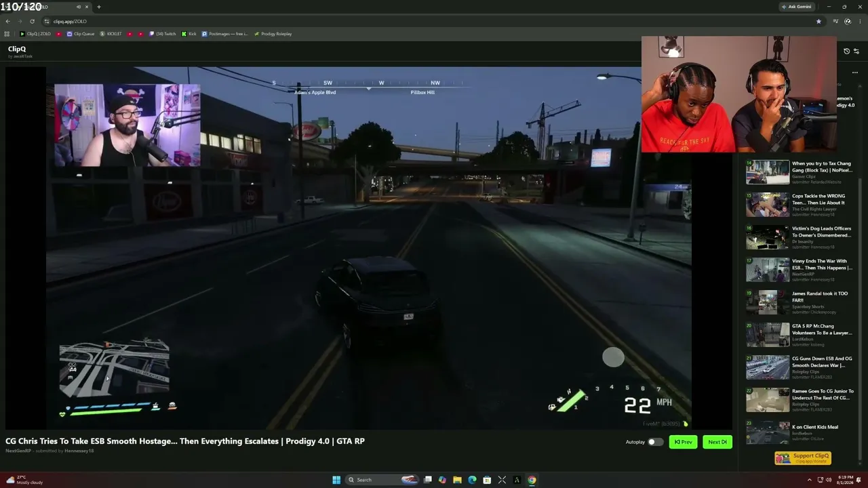Screen dimensions: 868x488
Task: Open 'GTA 5 RP Mr.Chang Volunteers' clip
Action: [x=822, y=329]
